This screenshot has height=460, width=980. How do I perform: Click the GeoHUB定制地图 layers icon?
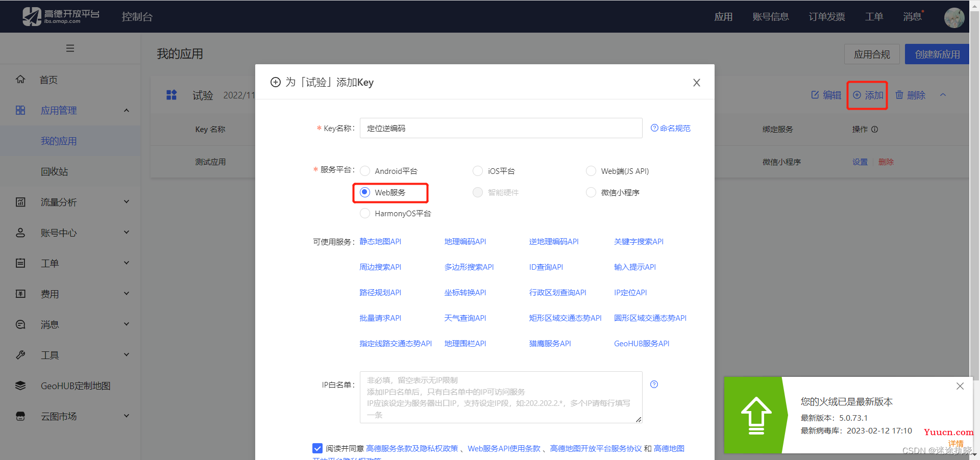20,386
